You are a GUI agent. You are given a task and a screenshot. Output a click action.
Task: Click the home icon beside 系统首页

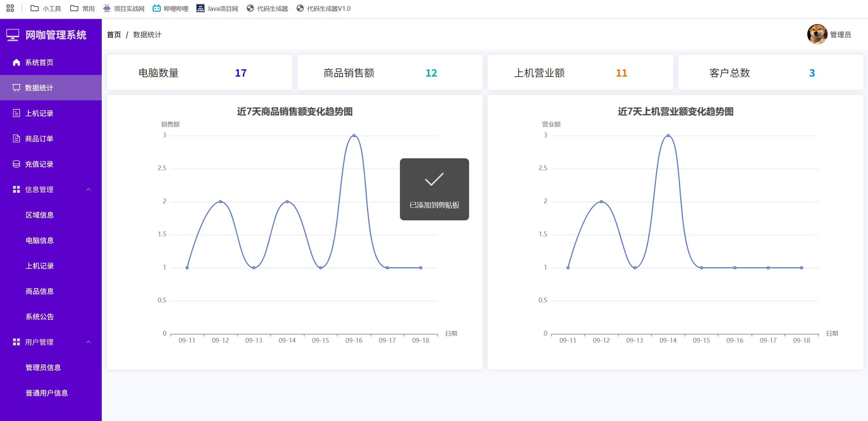pyautogui.click(x=16, y=62)
